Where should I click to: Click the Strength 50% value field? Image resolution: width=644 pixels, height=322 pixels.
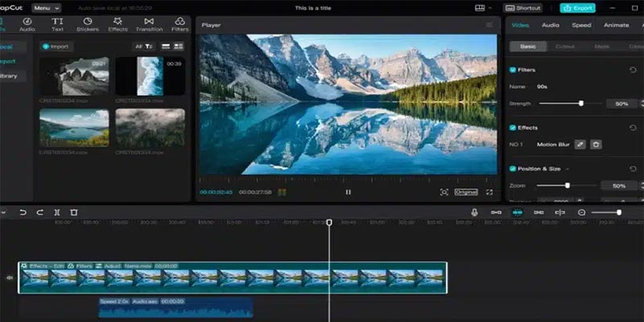coord(621,104)
